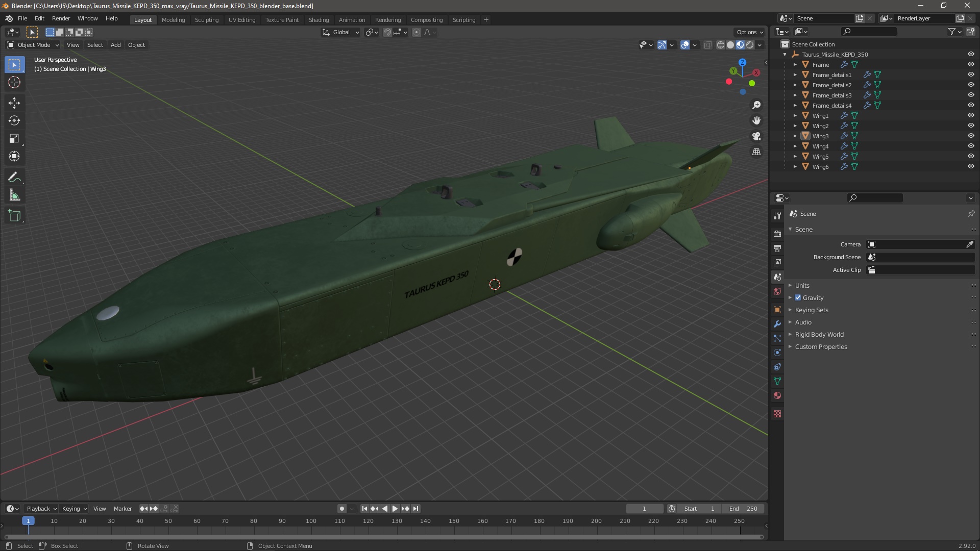Open Material properties tab
Image resolution: width=980 pixels, height=551 pixels.
point(777,395)
